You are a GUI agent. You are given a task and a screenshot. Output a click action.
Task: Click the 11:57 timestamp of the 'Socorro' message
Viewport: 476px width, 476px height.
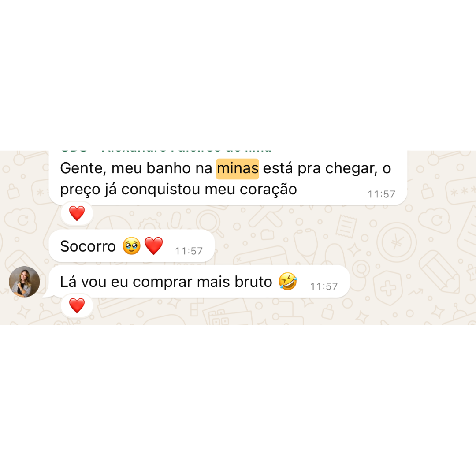pos(189,251)
